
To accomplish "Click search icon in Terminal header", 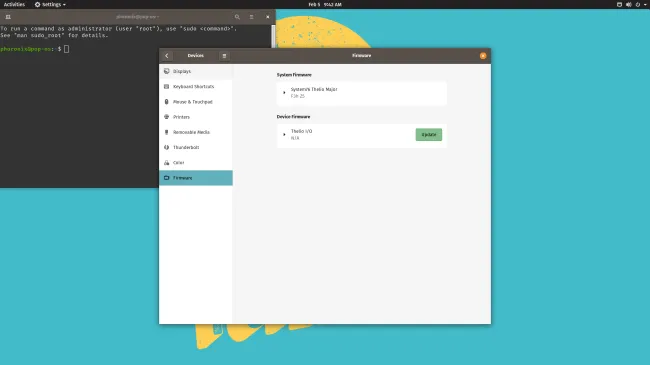I will pyautogui.click(x=237, y=17).
